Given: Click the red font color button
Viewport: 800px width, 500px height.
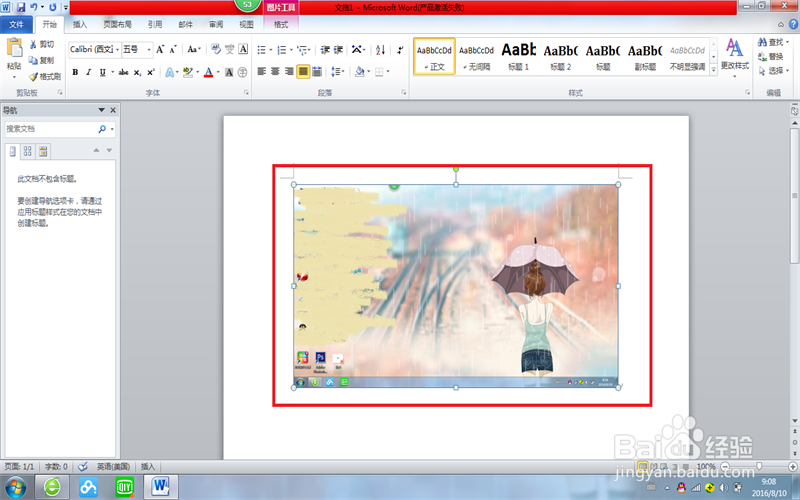Looking at the screenshot, I should tap(208, 72).
